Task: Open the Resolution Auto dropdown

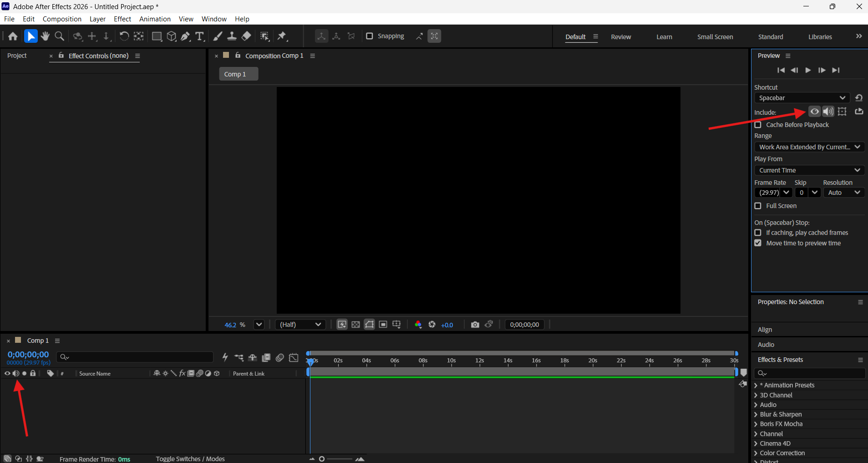Action: click(x=844, y=193)
